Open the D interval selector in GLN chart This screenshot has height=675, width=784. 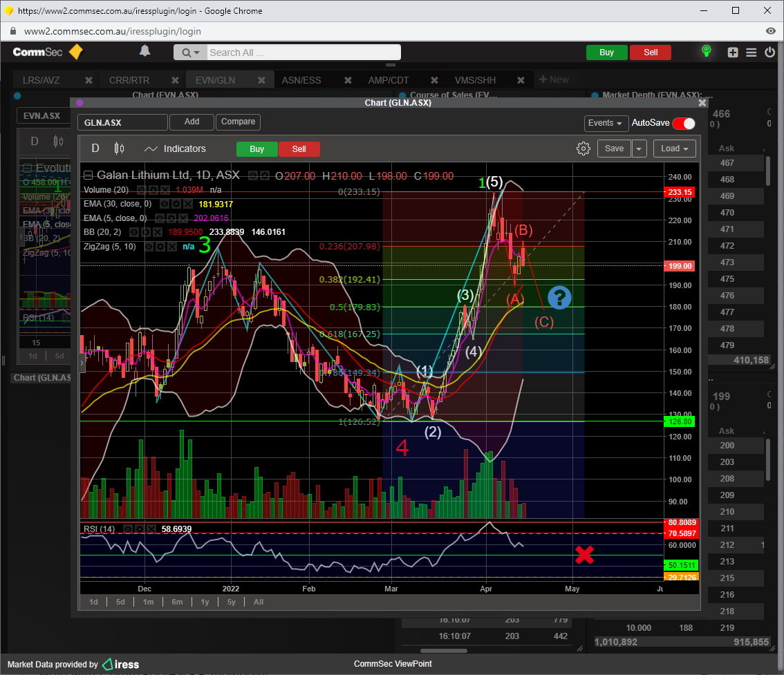95,149
